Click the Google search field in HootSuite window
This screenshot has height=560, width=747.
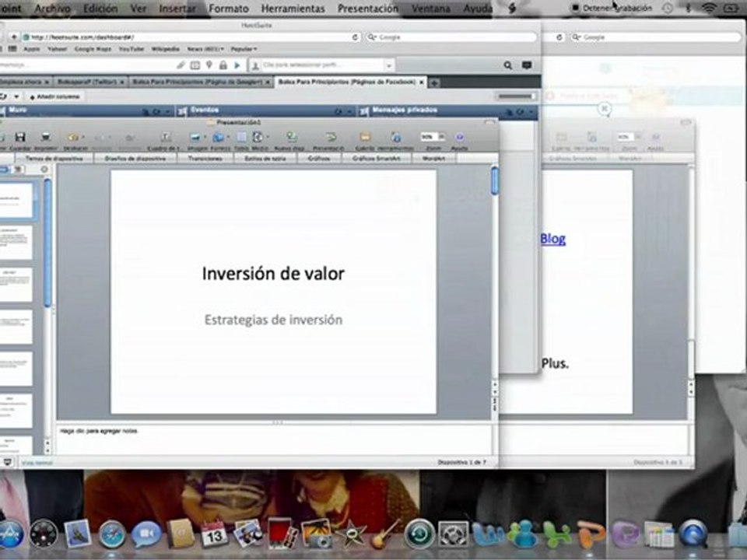(x=451, y=37)
